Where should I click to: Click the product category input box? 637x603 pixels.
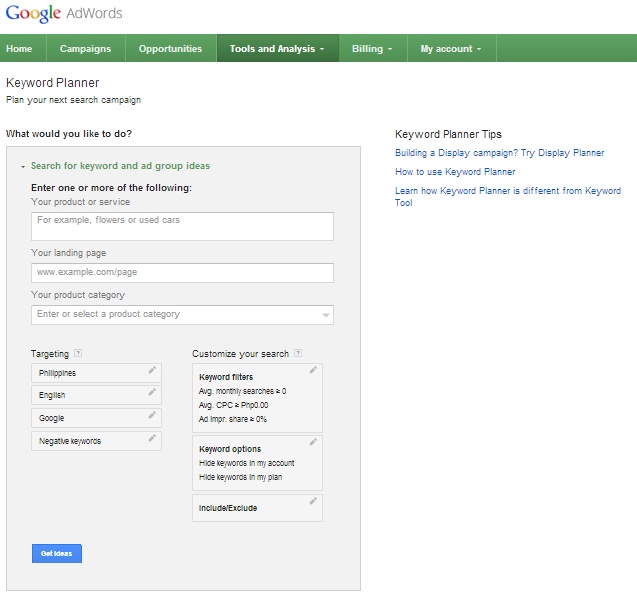pyautogui.click(x=182, y=315)
